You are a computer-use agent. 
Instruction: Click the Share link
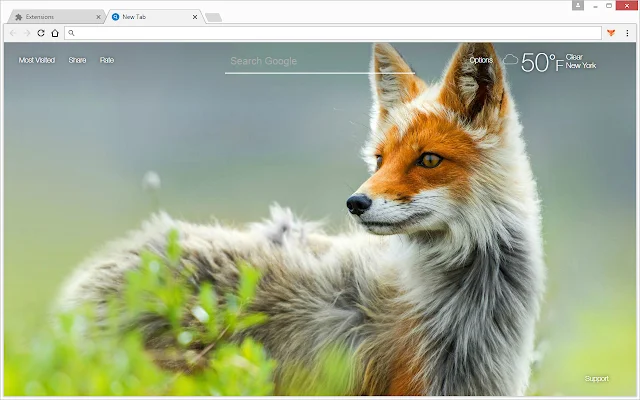(77, 60)
